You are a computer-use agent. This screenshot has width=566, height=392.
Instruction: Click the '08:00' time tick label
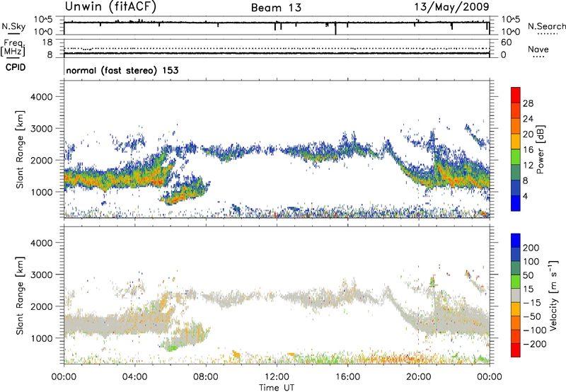206,377
